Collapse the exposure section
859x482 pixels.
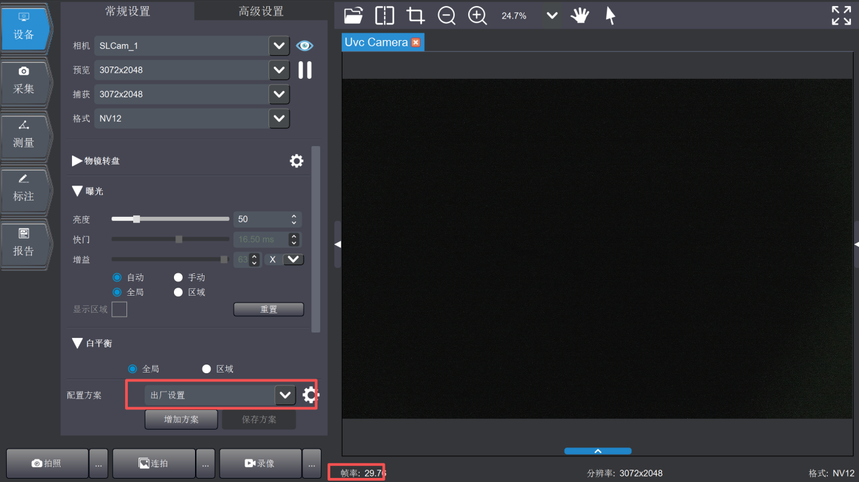(78, 191)
